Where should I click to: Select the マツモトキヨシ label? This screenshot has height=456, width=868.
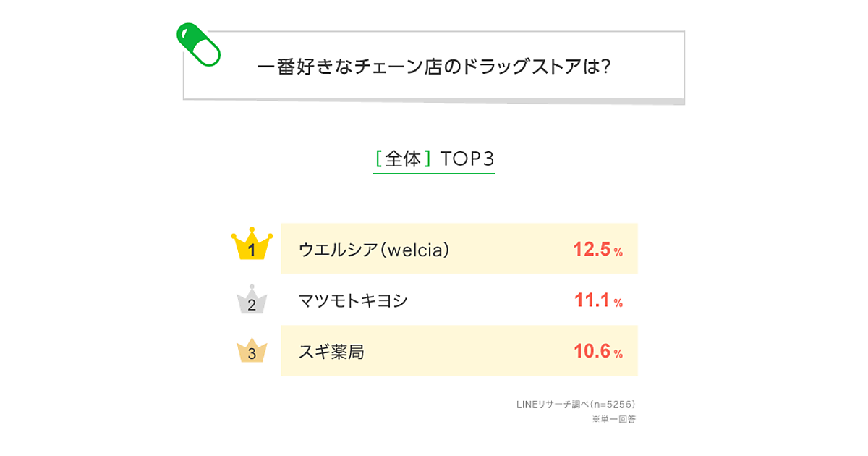tap(353, 300)
